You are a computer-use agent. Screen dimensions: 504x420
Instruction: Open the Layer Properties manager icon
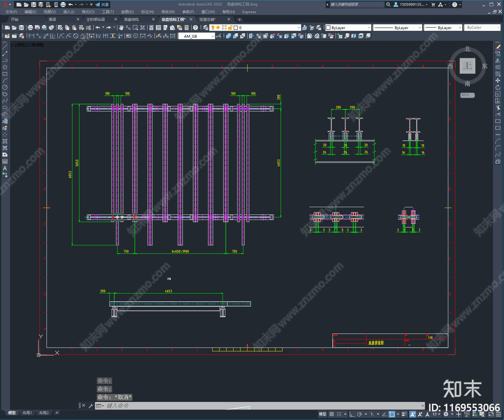205,28
